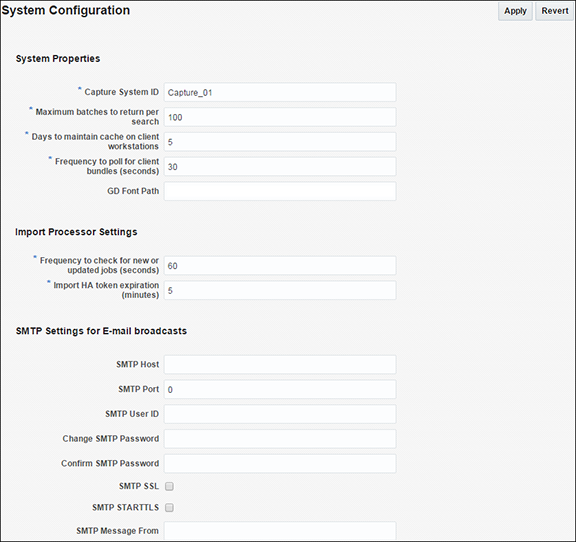
Task: Select the SMTP Port field
Action: coord(280,389)
